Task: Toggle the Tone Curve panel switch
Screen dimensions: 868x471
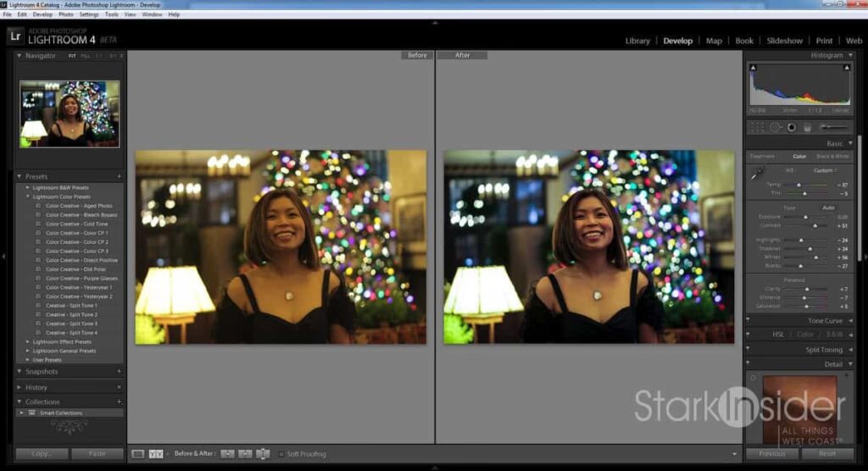Action: tap(749, 321)
